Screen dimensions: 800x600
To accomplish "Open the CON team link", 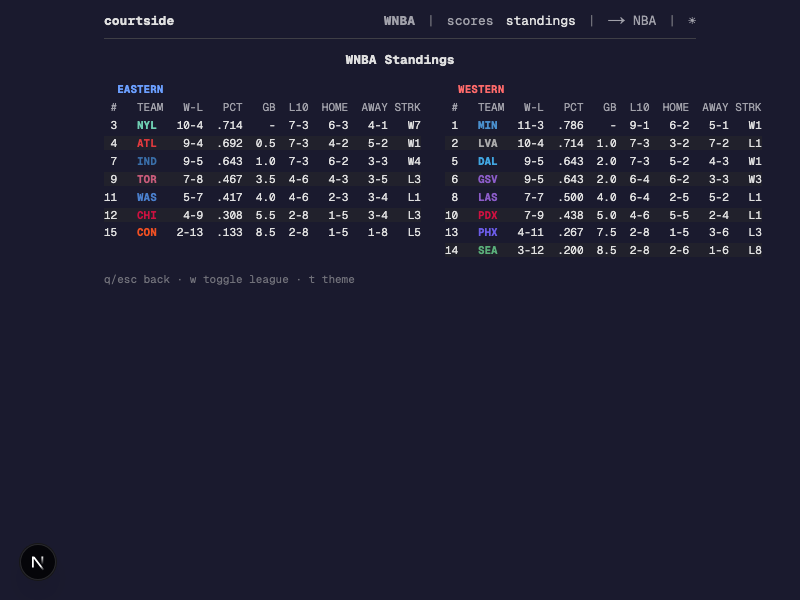I will pyautogui.click(x=146, y=232).
